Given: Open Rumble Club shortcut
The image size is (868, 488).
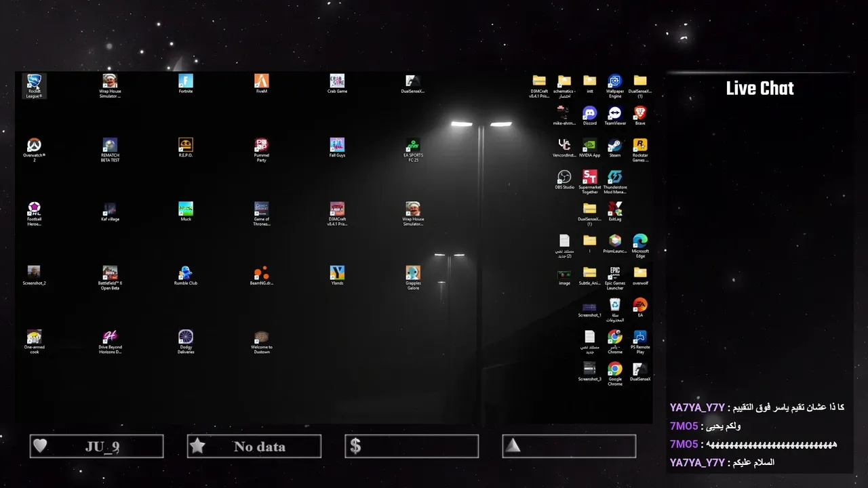Looking at the screenshot, I should (186, 276).
